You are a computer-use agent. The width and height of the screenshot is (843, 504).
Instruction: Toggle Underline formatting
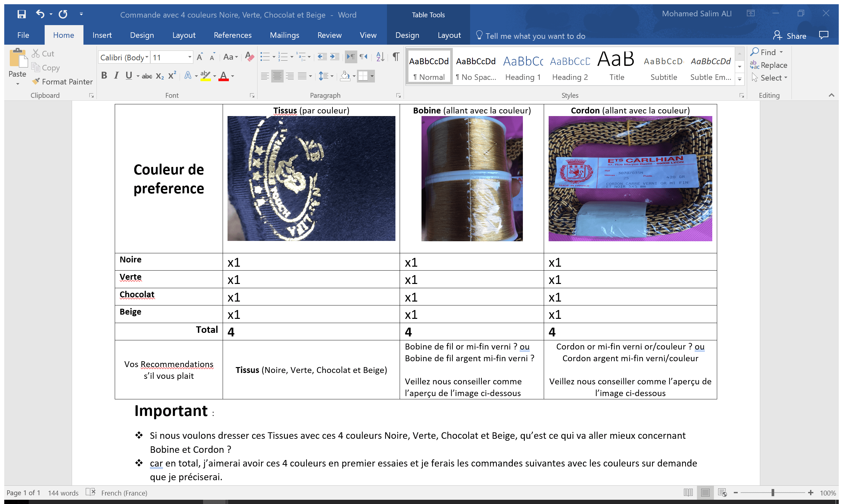[x=129, y=76]
